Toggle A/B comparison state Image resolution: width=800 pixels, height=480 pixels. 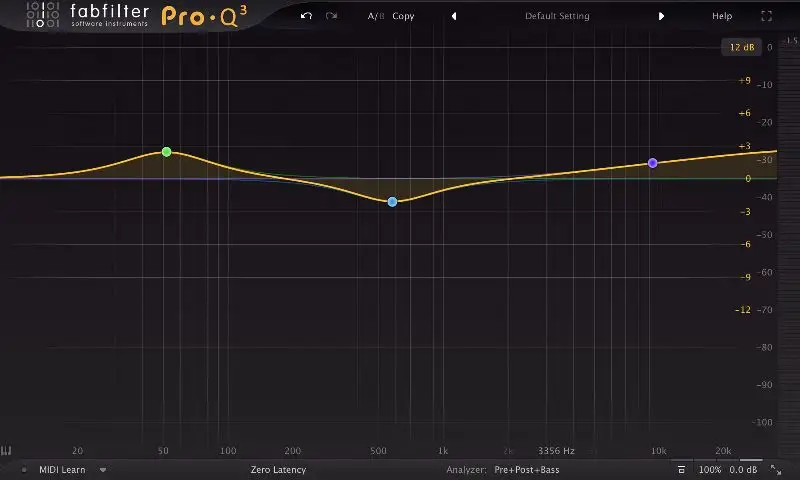click(375, 16)
